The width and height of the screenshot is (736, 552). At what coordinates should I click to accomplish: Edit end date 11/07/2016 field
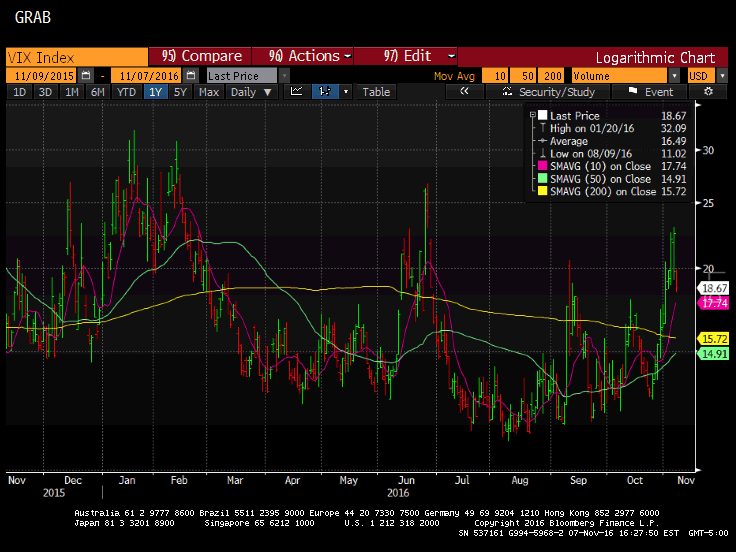[148, 76]
